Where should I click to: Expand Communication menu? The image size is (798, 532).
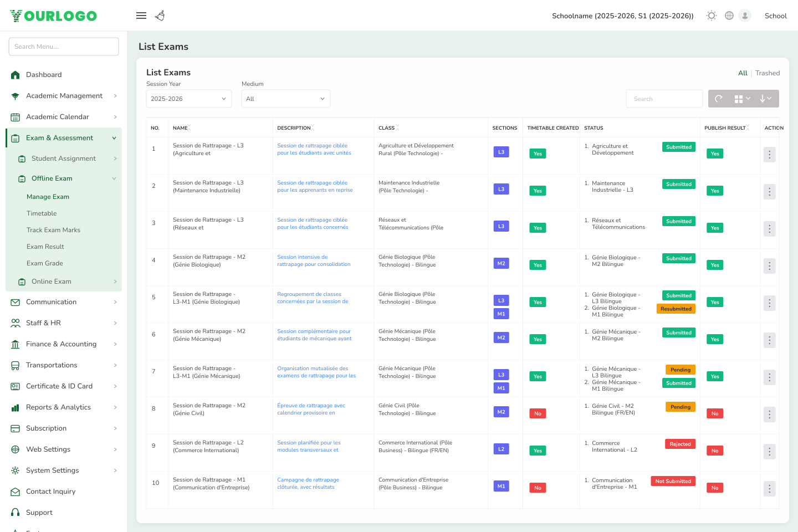point(64,302)
